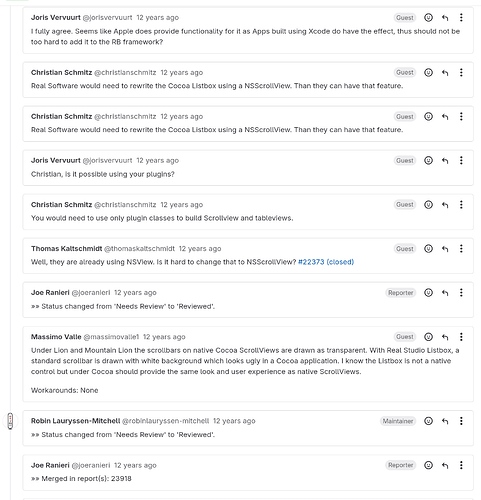This screenshot has width=481, height=500.
Task: Click the timeline handle beside Robin's comment
Action: 10,421
